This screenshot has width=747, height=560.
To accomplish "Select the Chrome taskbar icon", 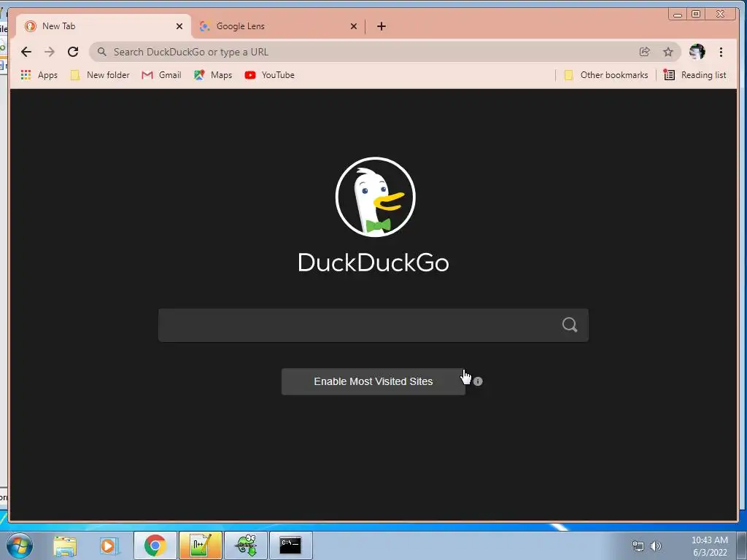I will 155,545.
